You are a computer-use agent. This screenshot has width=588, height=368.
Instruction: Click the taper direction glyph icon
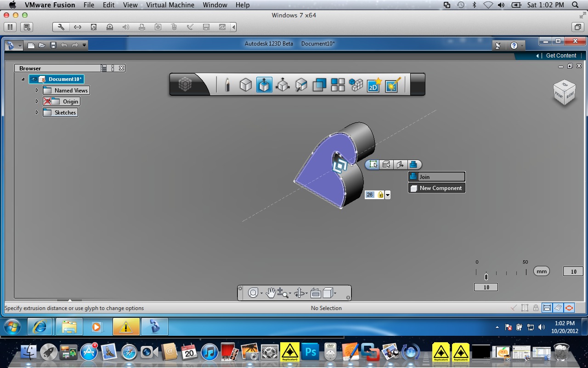click(x=400, y=165)
